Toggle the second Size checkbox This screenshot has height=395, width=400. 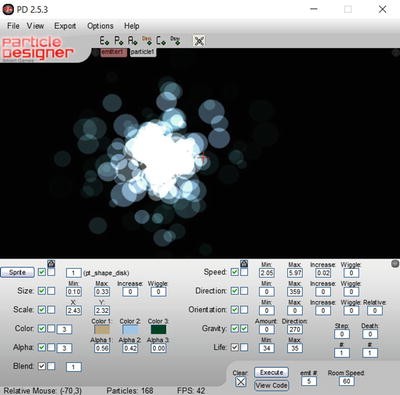tap(51, 291)
